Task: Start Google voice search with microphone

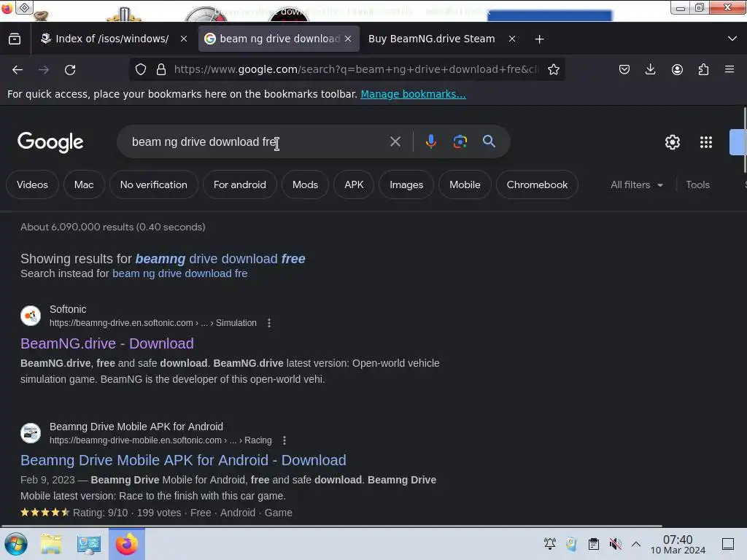Action: [430, 141]
